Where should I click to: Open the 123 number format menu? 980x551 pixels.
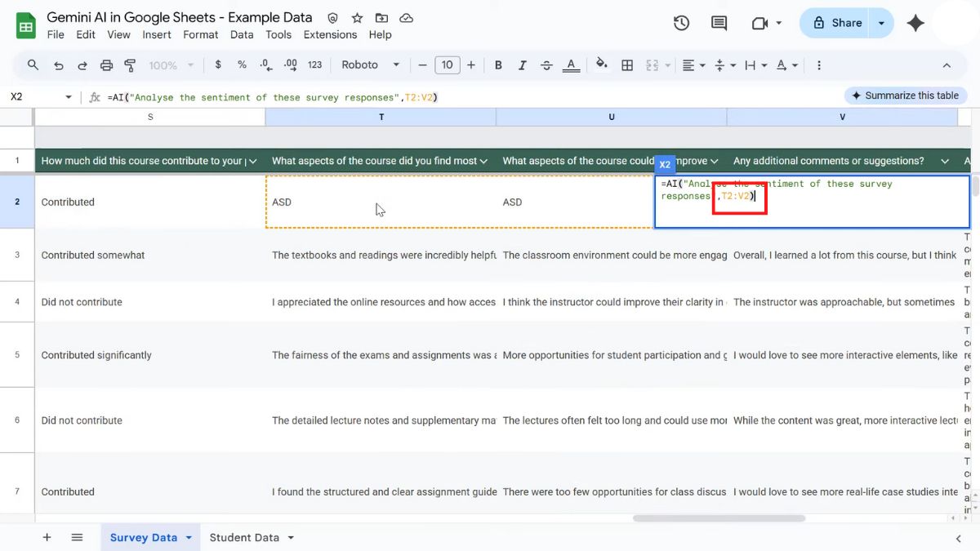315,65
